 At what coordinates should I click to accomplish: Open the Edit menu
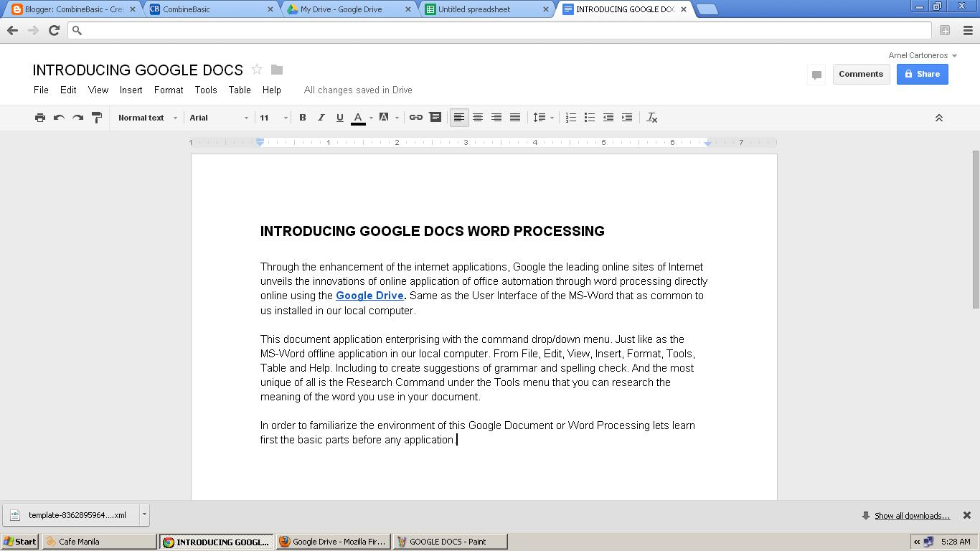pos(68,90)
